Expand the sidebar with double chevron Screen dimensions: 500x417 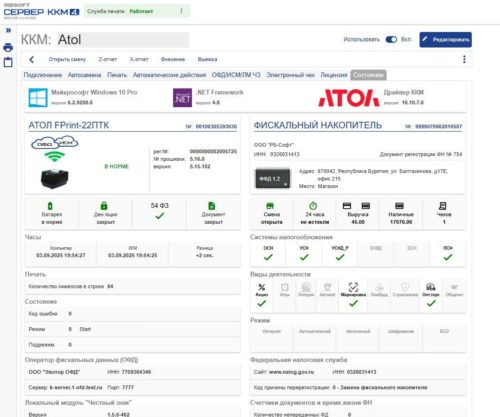pos(8,30)
